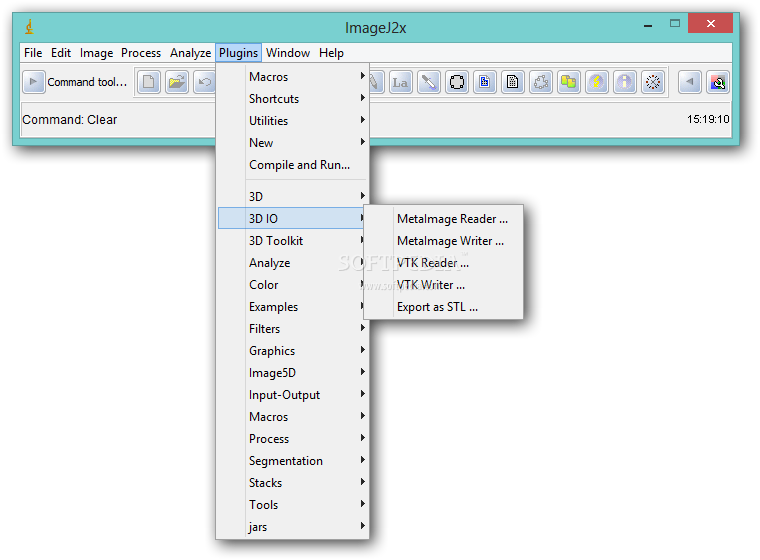The image size is (760, 560).
Task: Choose MetaImage Writer … from submenu
Action: (443, 240)
